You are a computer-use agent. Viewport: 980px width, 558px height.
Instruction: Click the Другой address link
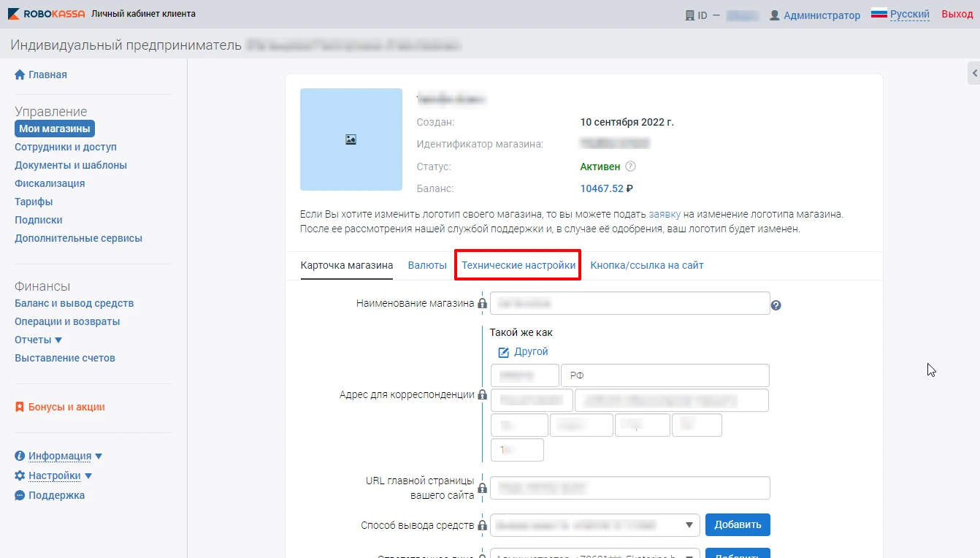click(531, 351)
